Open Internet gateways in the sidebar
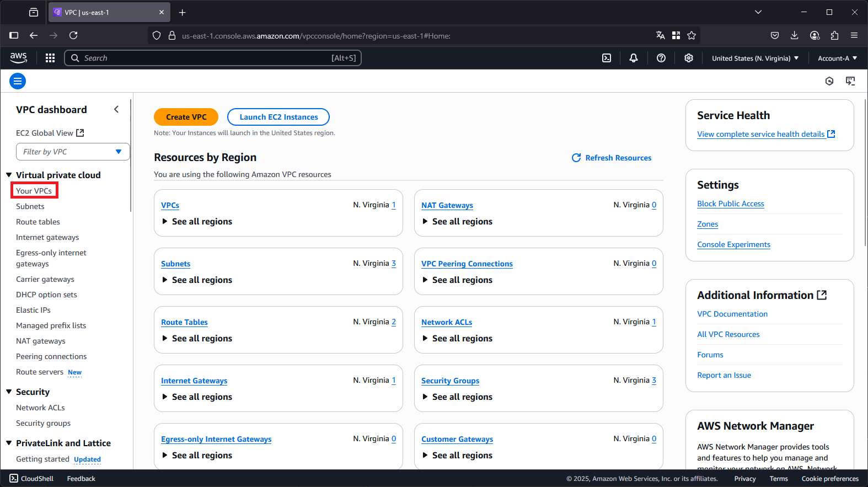 47,237
